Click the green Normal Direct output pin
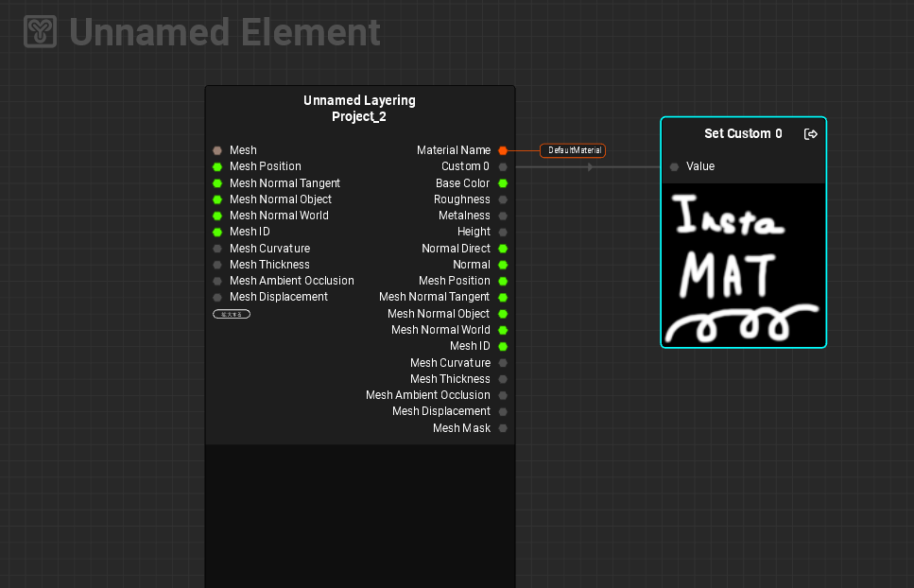Image resolution: width=914 pixels, height=588 pixels. point(503,249)
